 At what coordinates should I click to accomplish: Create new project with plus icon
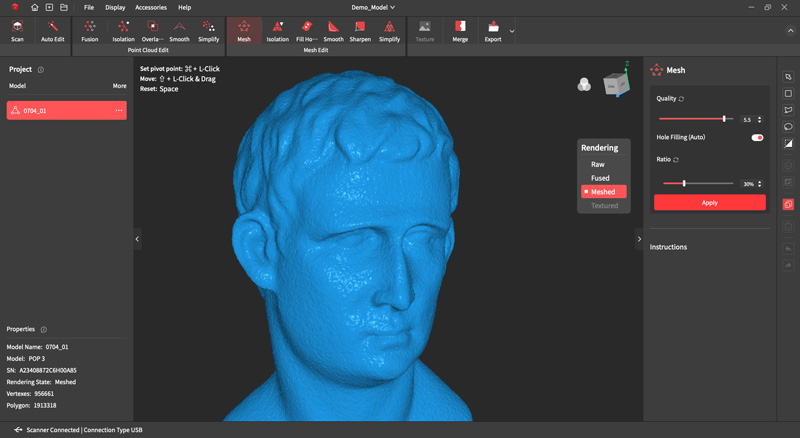[x=49, y=7]
